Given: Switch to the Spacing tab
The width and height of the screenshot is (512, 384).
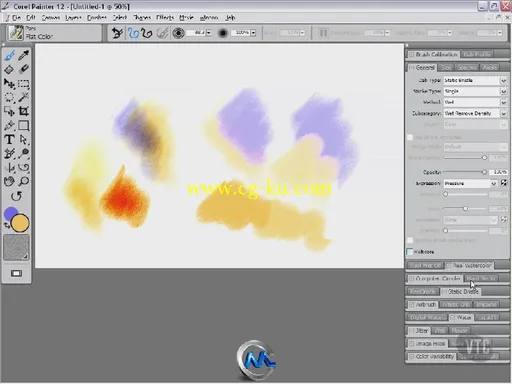Looking at the screenshot, I should (x=466, y=67).
